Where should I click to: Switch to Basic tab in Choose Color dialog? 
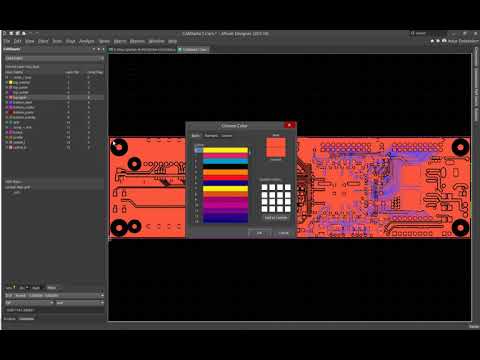click(196, 136)
